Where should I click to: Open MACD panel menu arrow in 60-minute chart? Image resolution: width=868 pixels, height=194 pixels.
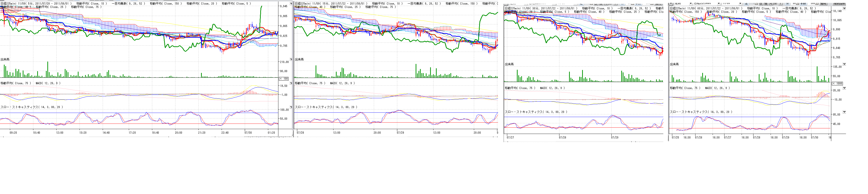844,88
